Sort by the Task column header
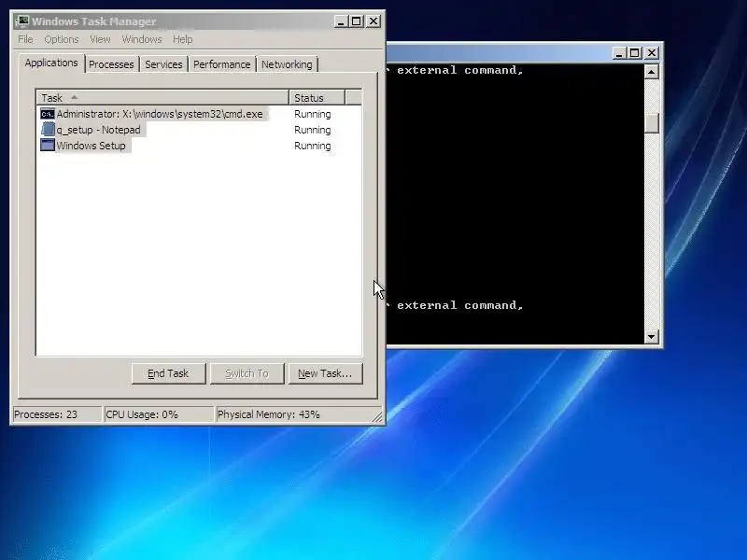Screen dimensions: 747x560 (x=162, y=98)
